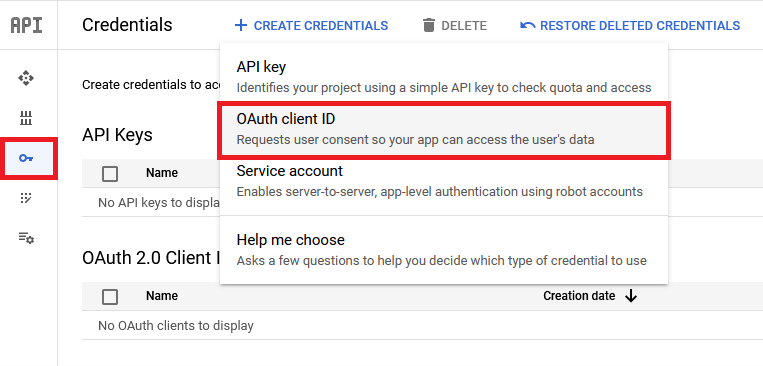Open the Dashboard sidebar icon
The height and width of the screenshot is (366, 763).
click(26, 78)
